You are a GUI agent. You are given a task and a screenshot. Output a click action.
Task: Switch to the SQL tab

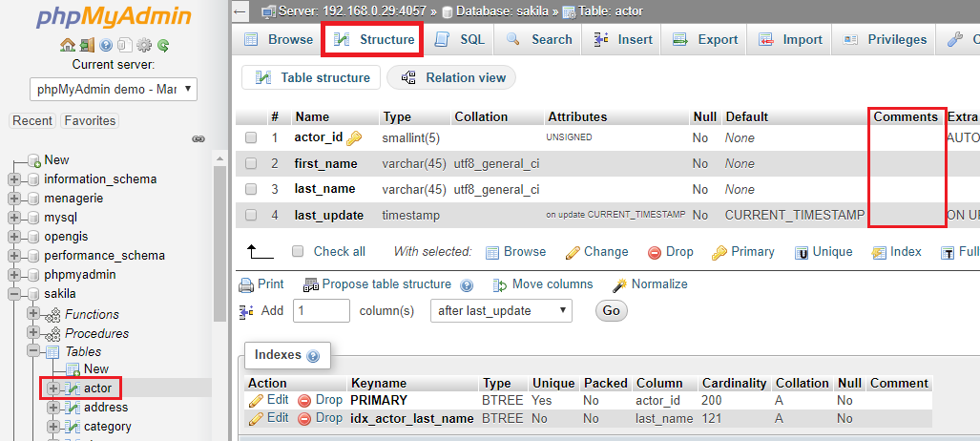coord(460,39)
